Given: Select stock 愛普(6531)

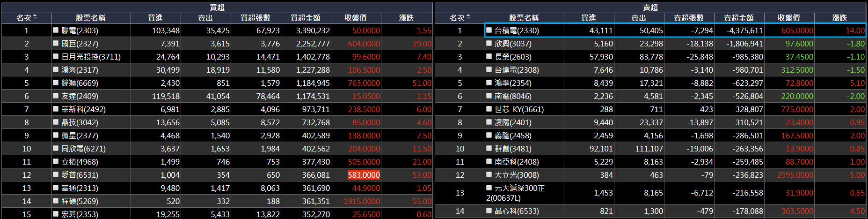Looking at the screenshot, I should 80,175.
